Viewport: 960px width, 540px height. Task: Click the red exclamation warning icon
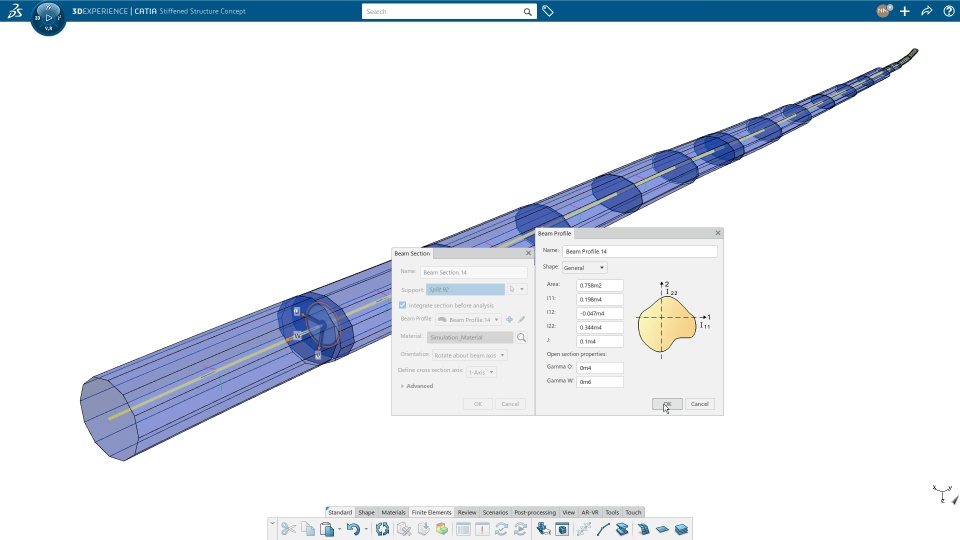point(482,529)
